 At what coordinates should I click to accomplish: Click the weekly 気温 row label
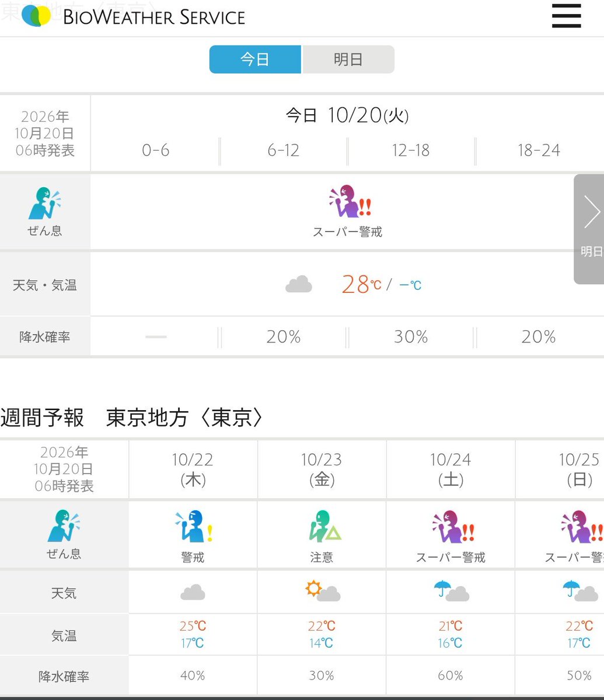(64, 636)
